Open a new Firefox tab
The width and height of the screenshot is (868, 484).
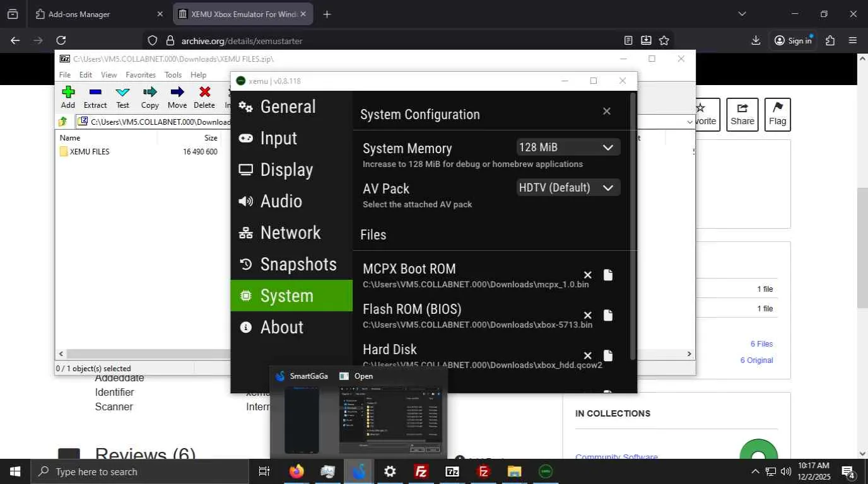327,14
